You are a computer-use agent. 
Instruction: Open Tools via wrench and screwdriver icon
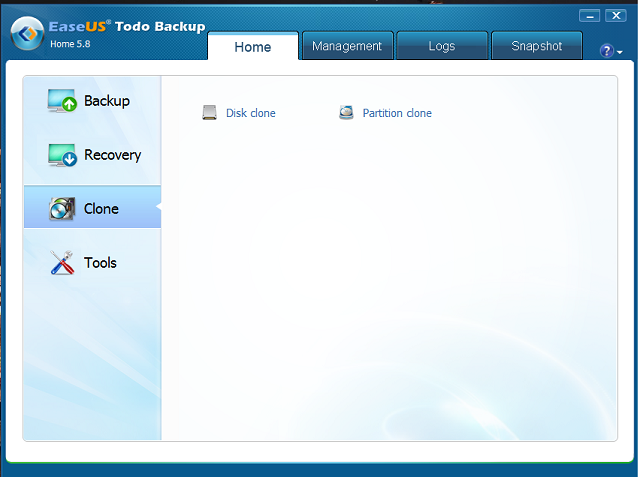(x=62, y=263)
